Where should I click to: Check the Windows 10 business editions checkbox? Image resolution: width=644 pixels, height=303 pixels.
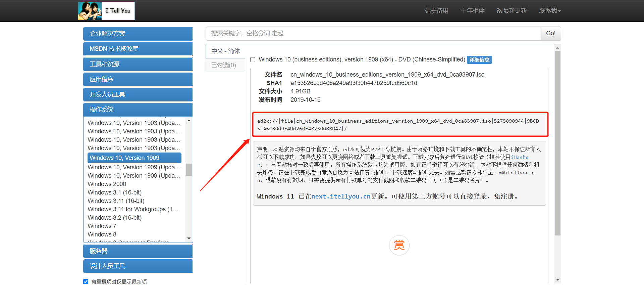[x=253, y=59]
